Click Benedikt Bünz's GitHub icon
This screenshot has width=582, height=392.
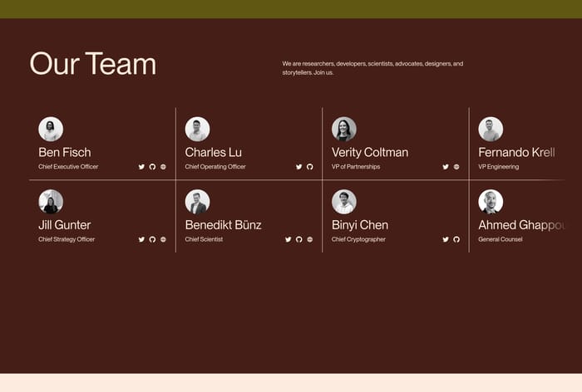pos(299,239)
